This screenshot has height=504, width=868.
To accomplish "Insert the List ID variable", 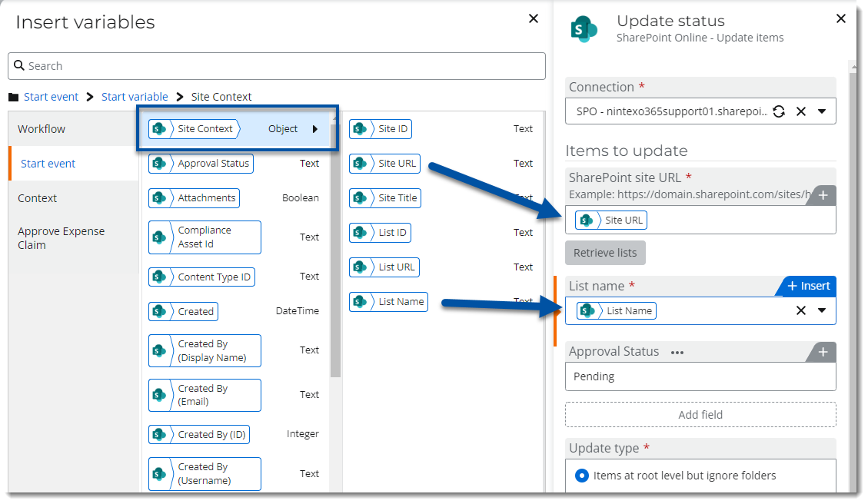I will tap(380, 232).
